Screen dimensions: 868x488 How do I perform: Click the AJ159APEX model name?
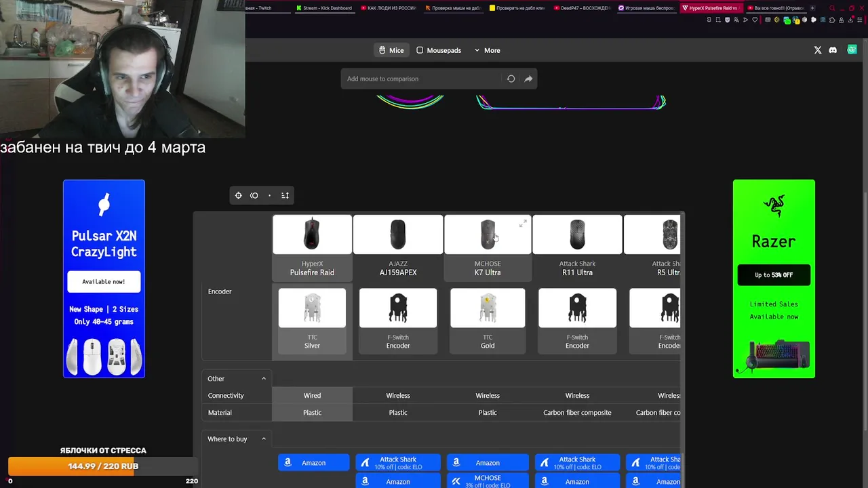point(398,272)
